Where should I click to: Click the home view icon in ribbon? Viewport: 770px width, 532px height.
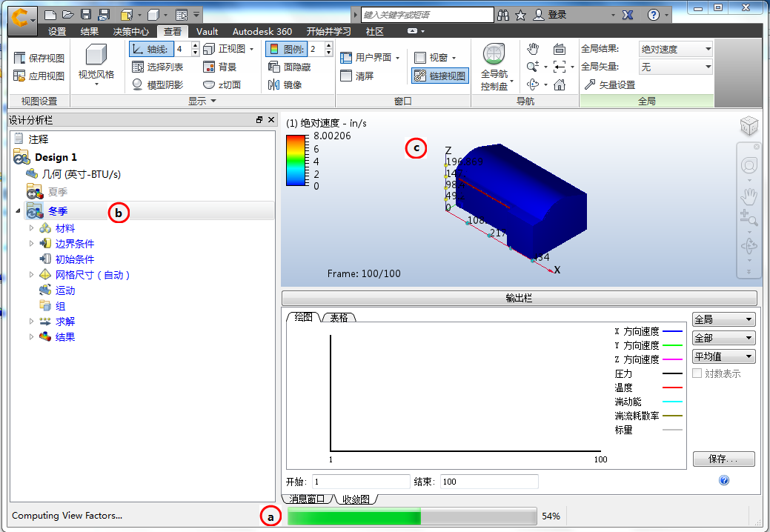(560, 84)
